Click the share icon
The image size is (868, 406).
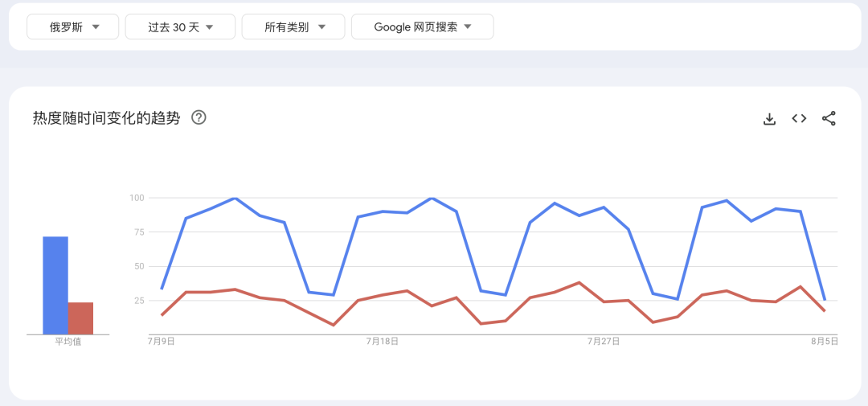click(829, 118)
